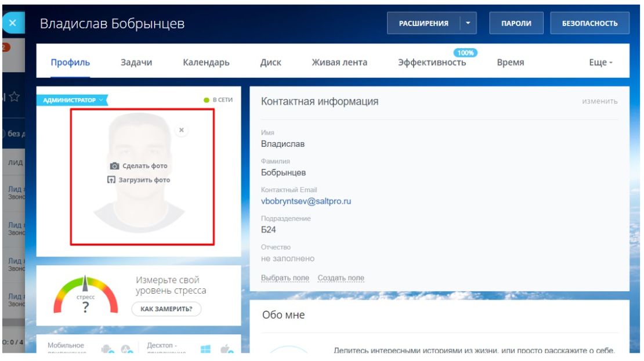Click the Владислав Бобрынцев page title

(x=112, y=23)
